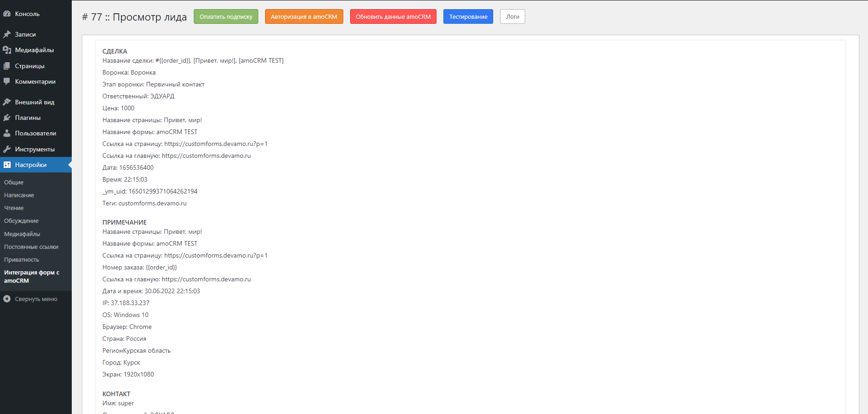
Task: Open Общие settings submenu item
Action: (14, 182)
